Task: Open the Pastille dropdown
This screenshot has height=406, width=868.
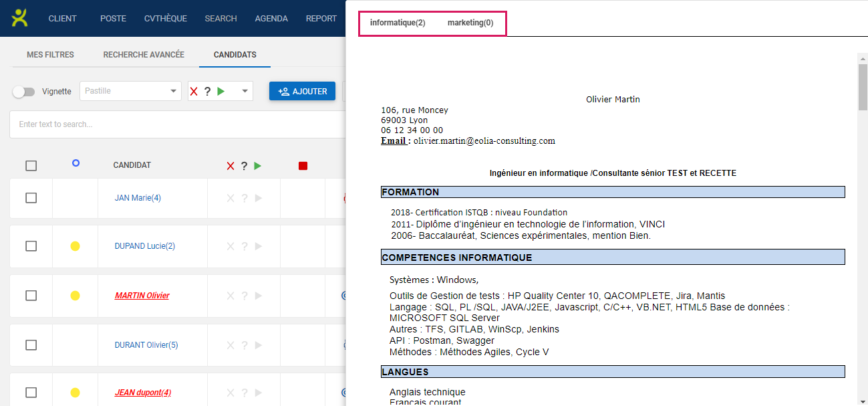Action: pos(130,91)
